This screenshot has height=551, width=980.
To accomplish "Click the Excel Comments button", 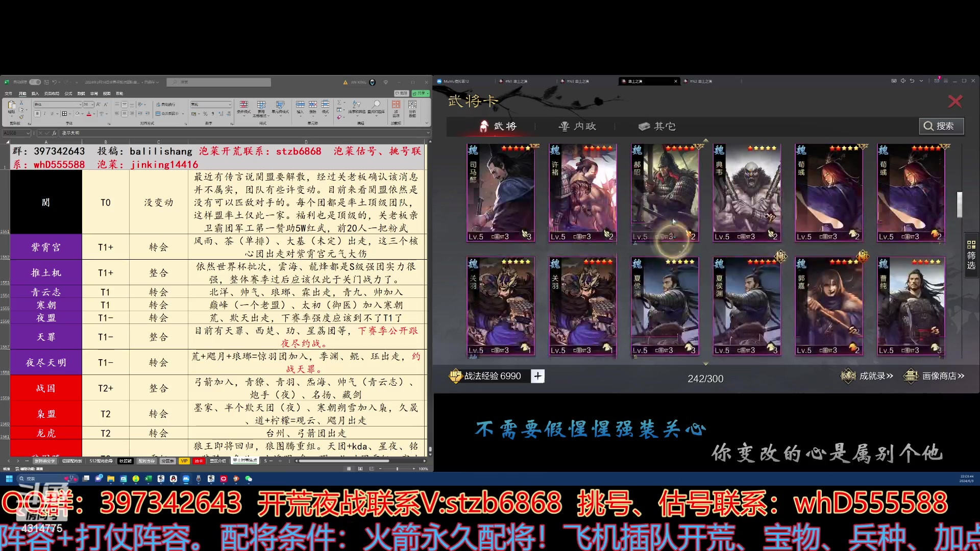I will click(x=401, y=93).
